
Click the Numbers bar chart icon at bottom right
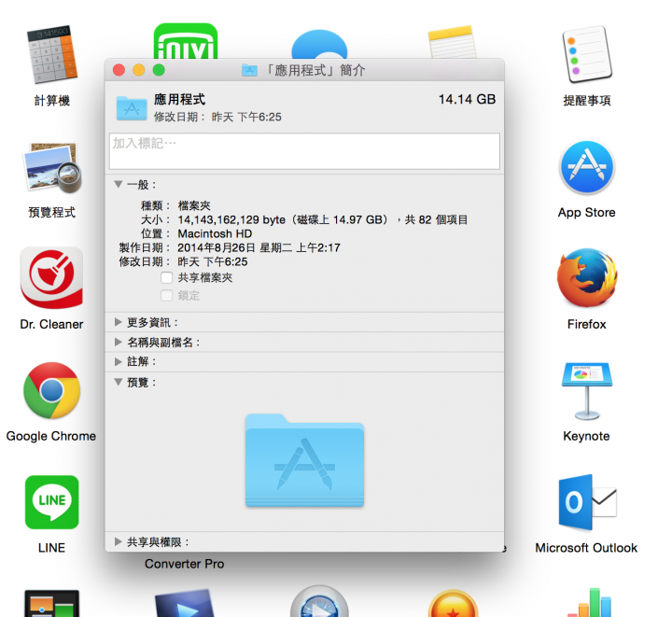point(589,602)
